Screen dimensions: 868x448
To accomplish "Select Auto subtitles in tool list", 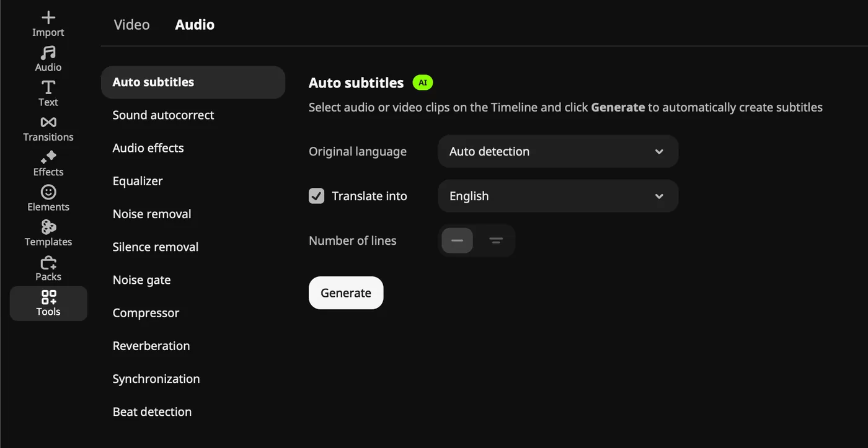I will 193,82.
